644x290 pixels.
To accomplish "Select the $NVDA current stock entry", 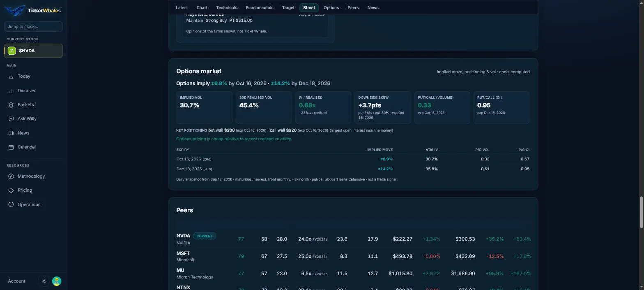I will 33,51.
